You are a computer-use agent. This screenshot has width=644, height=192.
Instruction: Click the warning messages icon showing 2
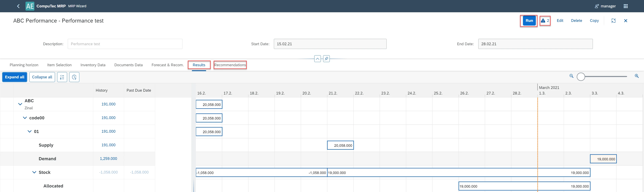[x=545, y=21]
